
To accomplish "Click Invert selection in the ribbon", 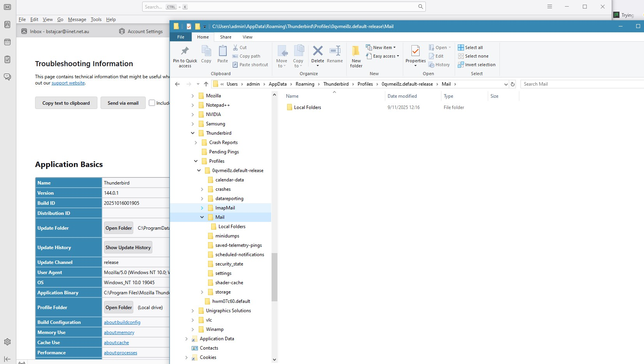I will point(476,65).
